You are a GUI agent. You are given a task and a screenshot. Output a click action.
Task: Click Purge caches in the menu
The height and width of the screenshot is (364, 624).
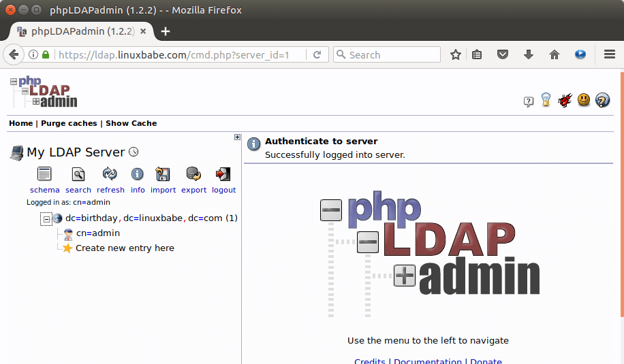point(69,123)
